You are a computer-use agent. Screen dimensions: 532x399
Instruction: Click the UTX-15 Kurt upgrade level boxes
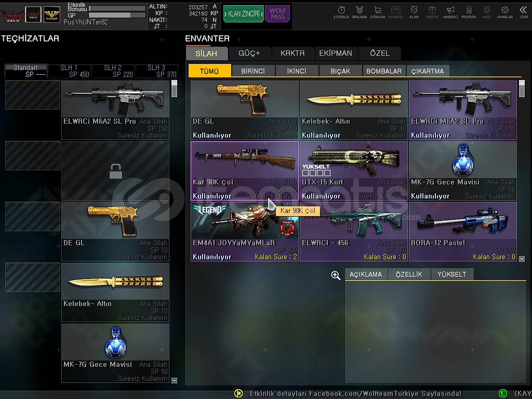click(x=316, y=173)
